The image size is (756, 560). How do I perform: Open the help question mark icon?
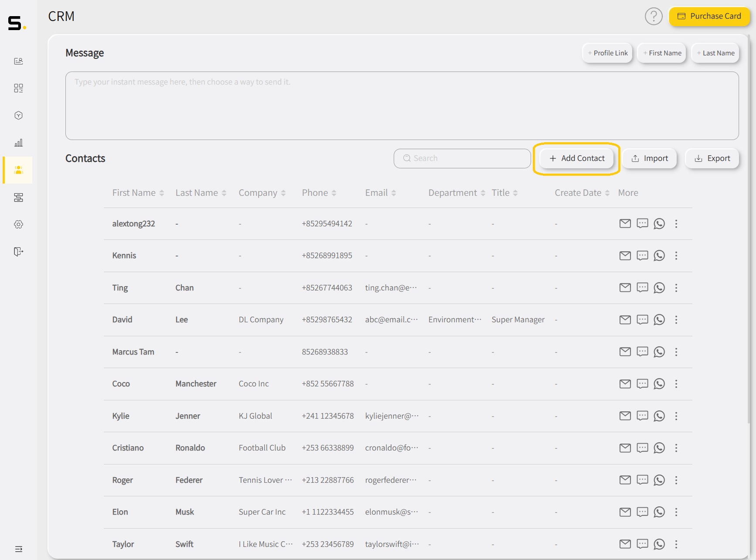click(x=653, y=17)
